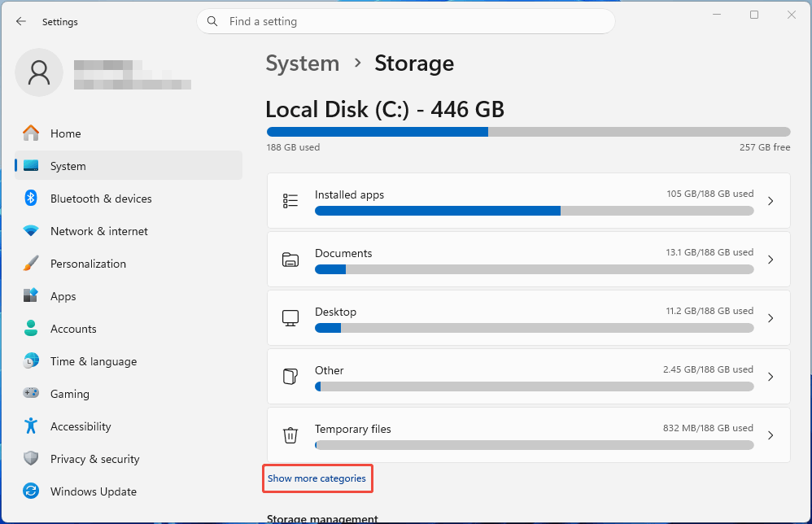Click the Desktop monitor icon in storage list
Screen dimensions: 812x524
click(290, 318)
